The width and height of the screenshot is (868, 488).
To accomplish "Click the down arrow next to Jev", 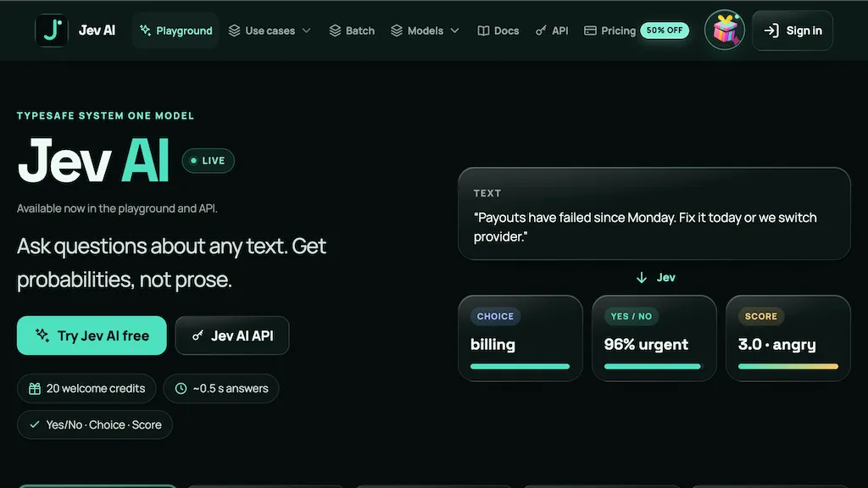I will (642, 278).
